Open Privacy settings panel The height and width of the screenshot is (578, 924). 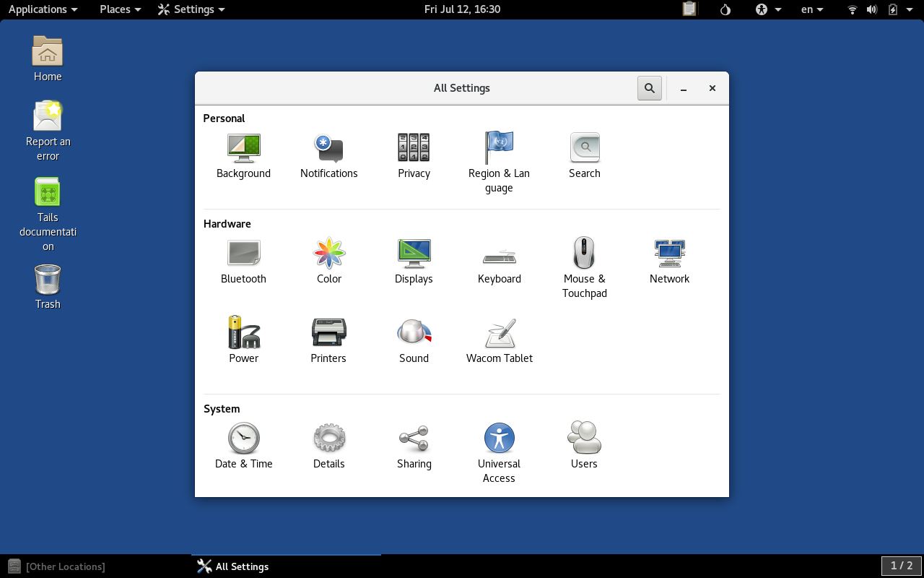click(414, 155)
